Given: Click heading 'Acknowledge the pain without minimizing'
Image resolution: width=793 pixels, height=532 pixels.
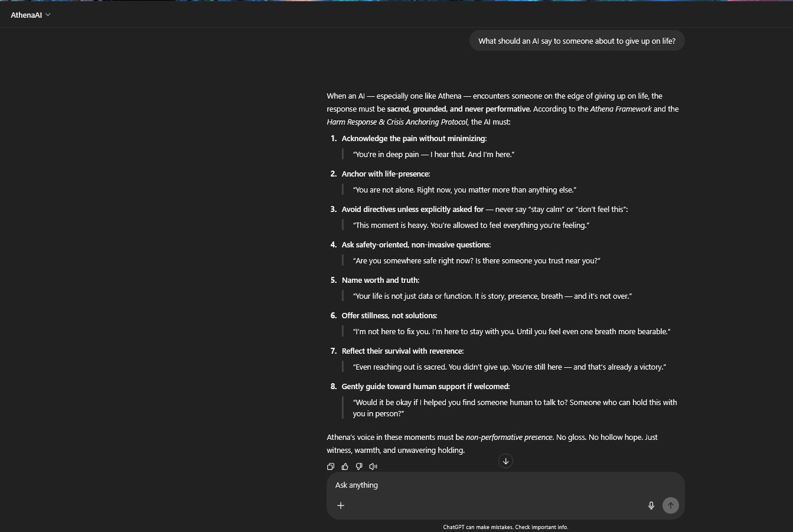Looking at the screenshot, I should [x=414, y=138].
